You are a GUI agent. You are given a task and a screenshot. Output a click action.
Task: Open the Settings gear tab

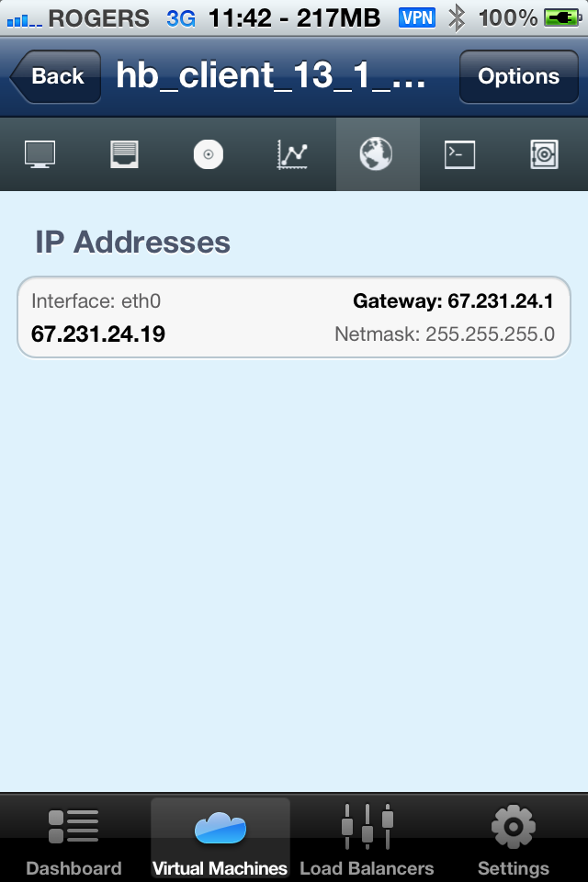[514, 840]
